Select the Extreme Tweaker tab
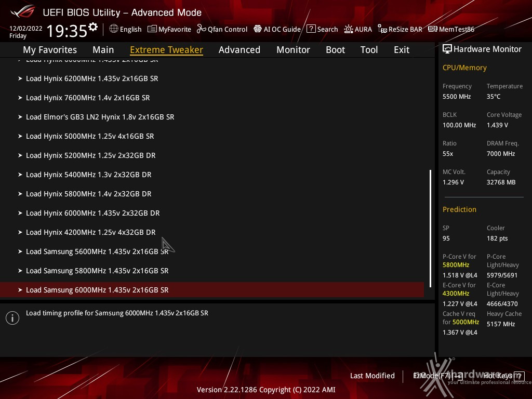Image resolution: width=532 pixels, height=399 pixels. pos(167,50)
